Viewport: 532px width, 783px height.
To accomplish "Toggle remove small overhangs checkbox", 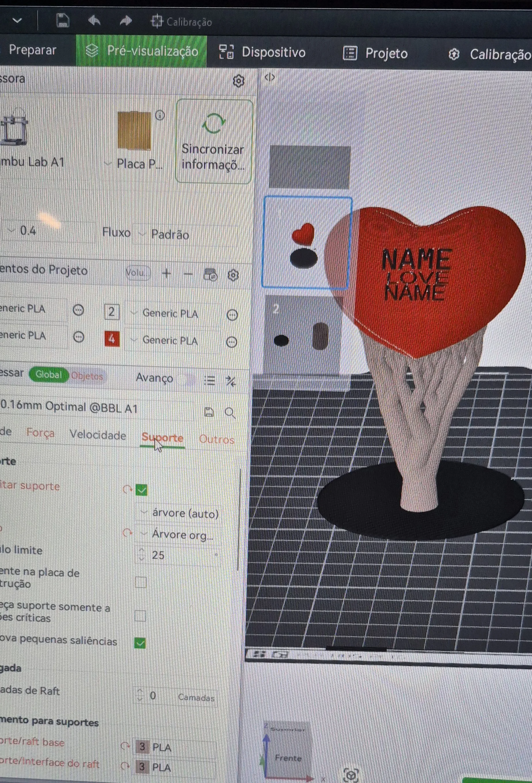I will 140,643.
